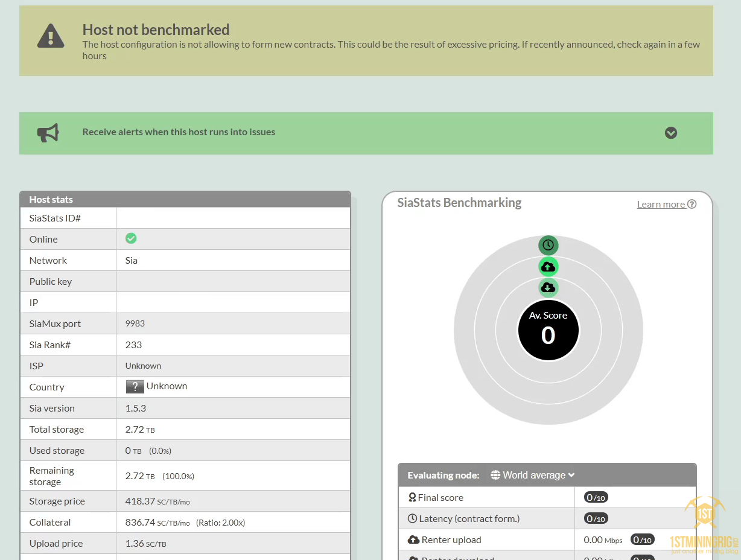Click the Renter upload 0.00 Mbps value
The width and height of the screenshot is (741, 560).
603,539
